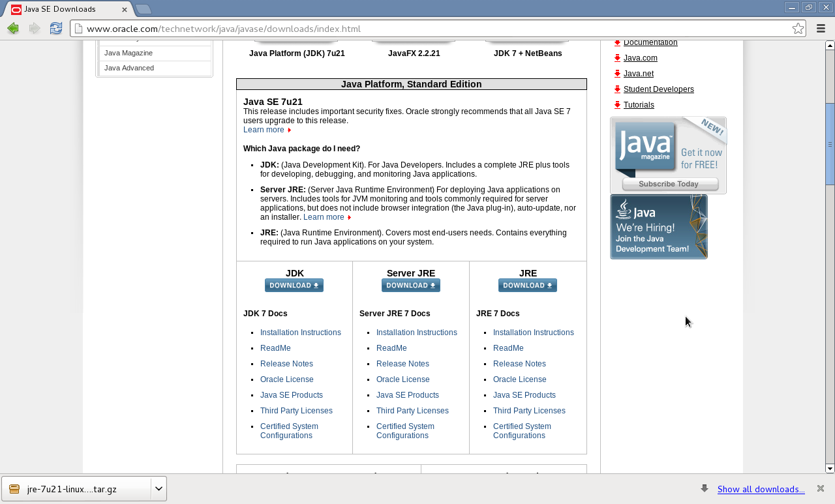This screenshot has height=504, width=835.
Task: Click the vertical scrollbar thumb
Action: 830,143
